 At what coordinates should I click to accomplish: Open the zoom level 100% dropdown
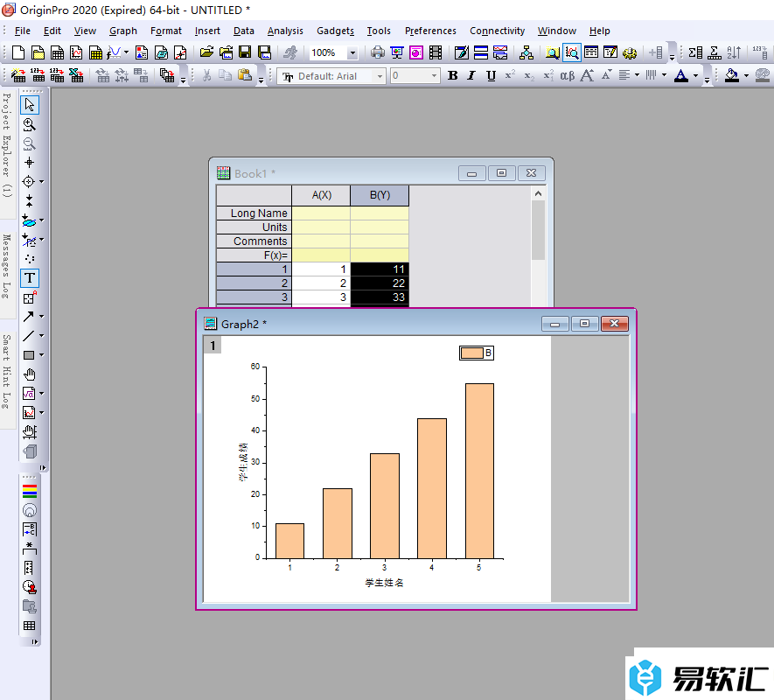coord(352,52)
